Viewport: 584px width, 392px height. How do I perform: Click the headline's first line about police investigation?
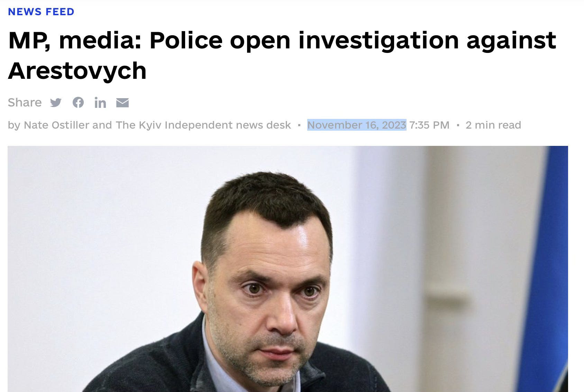(x=282, y=41)
